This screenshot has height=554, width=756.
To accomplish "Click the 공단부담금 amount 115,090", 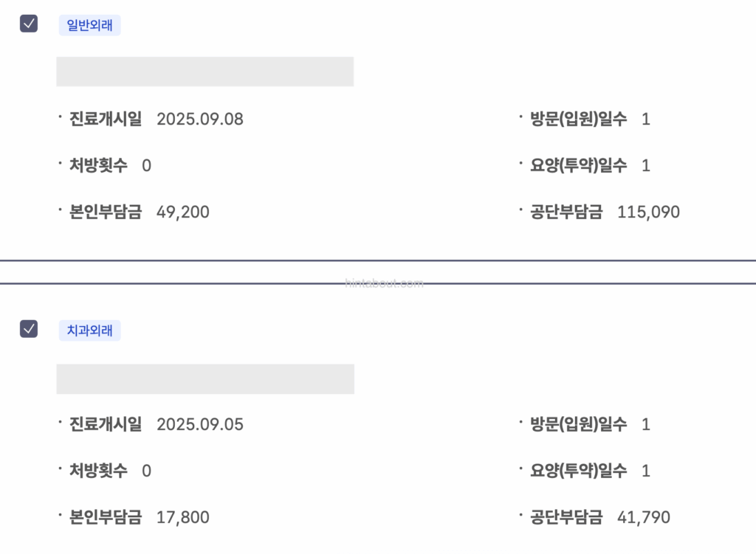I will click(648, 212).
